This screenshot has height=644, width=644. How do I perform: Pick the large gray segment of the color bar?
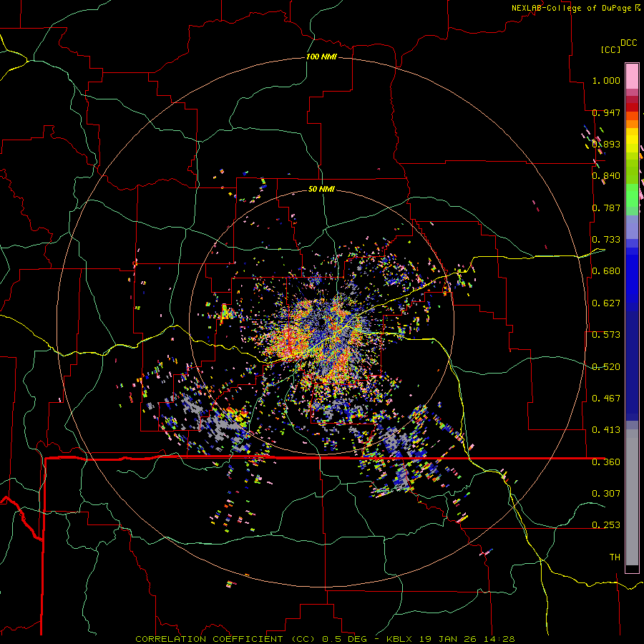click(x=632, y=497)
